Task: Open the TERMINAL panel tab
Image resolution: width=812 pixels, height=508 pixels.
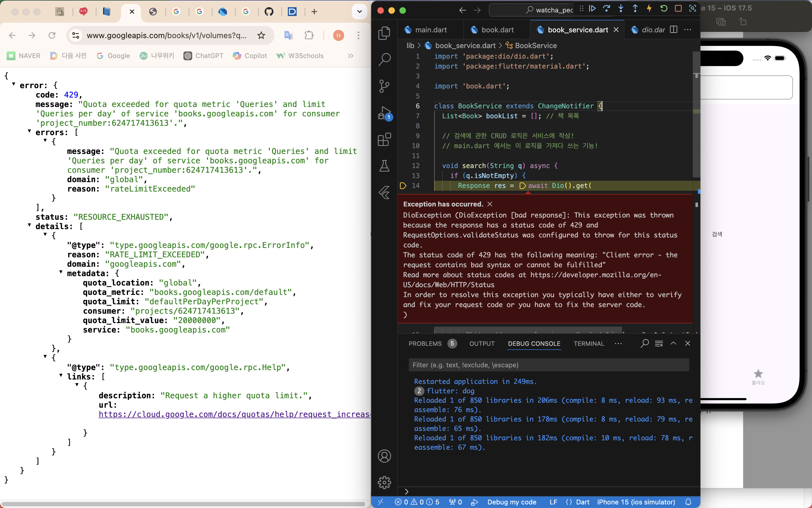Action: (589, 343)
